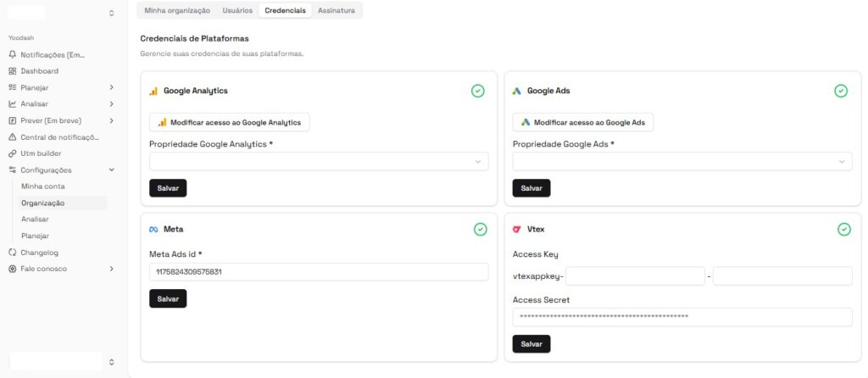
Task: Open the Propriedade Google Ads dropdown
Action: click(x=682, y=162)
